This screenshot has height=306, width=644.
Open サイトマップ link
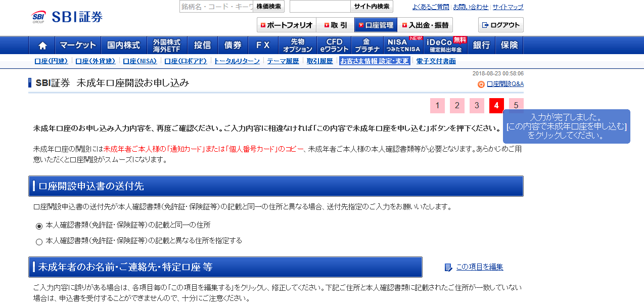[x=508, y=7]
